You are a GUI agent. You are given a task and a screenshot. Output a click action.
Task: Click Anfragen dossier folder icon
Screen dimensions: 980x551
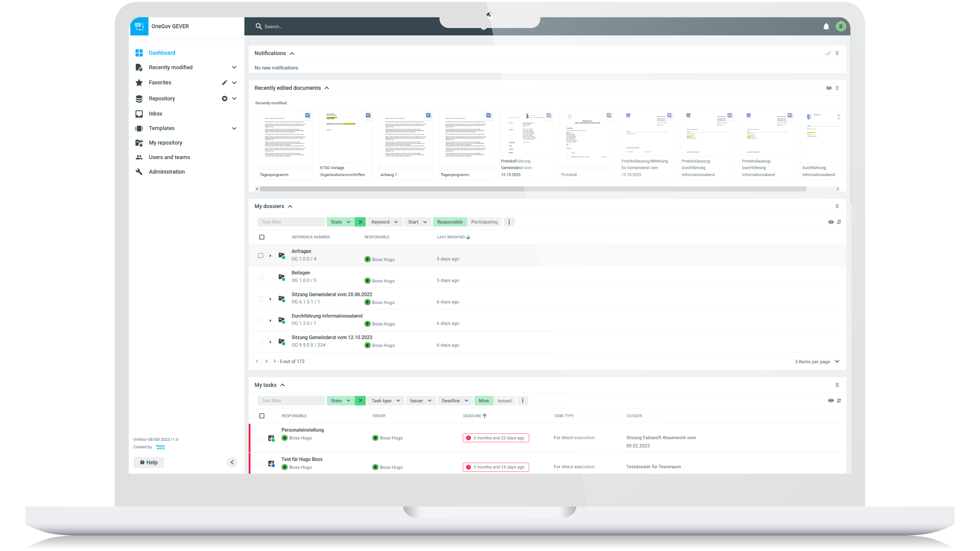pyautogui.click(x=282, y=256)
